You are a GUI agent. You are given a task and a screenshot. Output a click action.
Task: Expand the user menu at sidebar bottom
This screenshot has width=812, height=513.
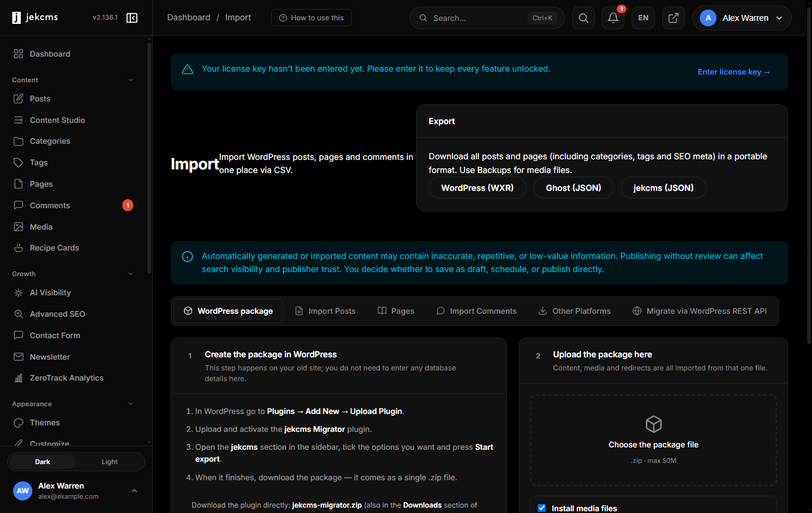(134, 491)
